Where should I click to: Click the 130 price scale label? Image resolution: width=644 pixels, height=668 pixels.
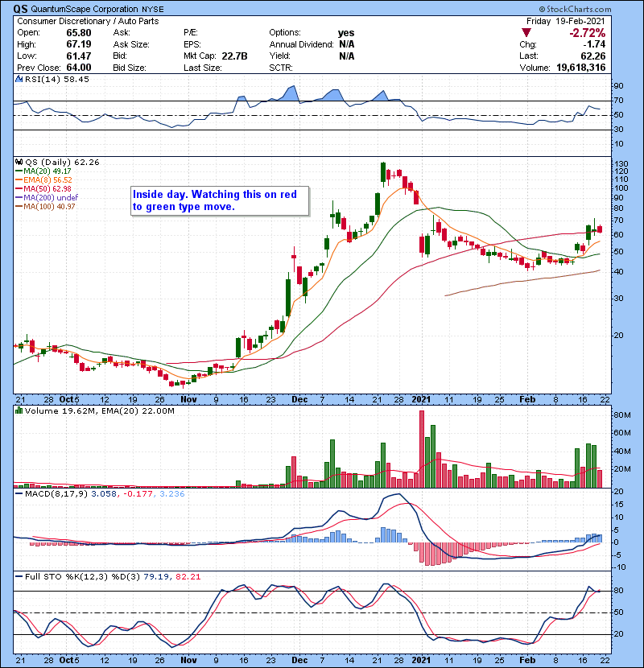621,164
